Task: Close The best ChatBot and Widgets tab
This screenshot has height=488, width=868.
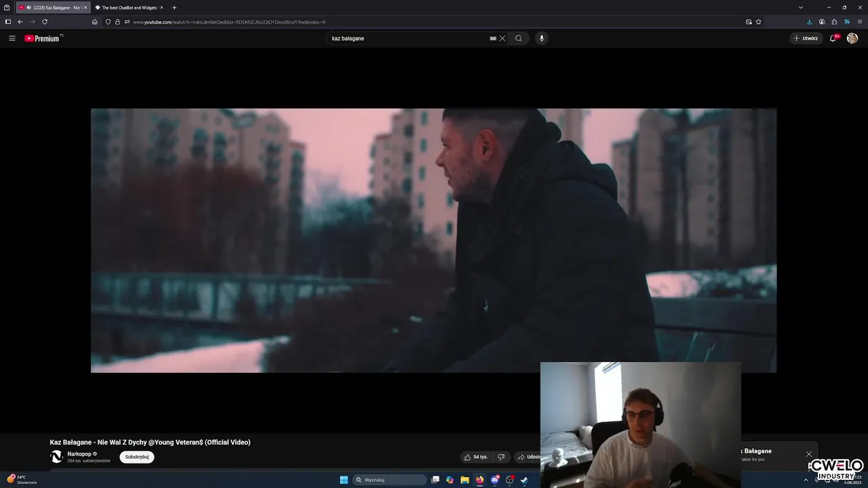Action: coord(161,7)
